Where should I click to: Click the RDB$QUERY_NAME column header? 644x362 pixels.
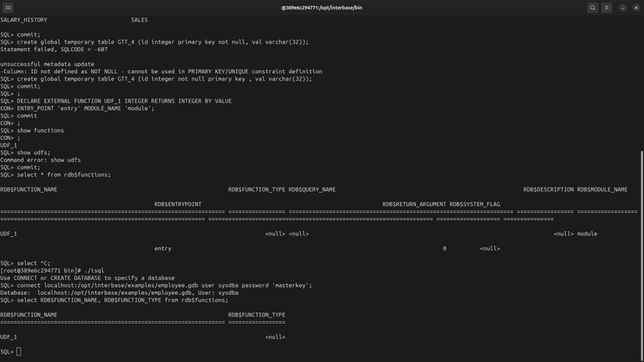click(312, 190)
